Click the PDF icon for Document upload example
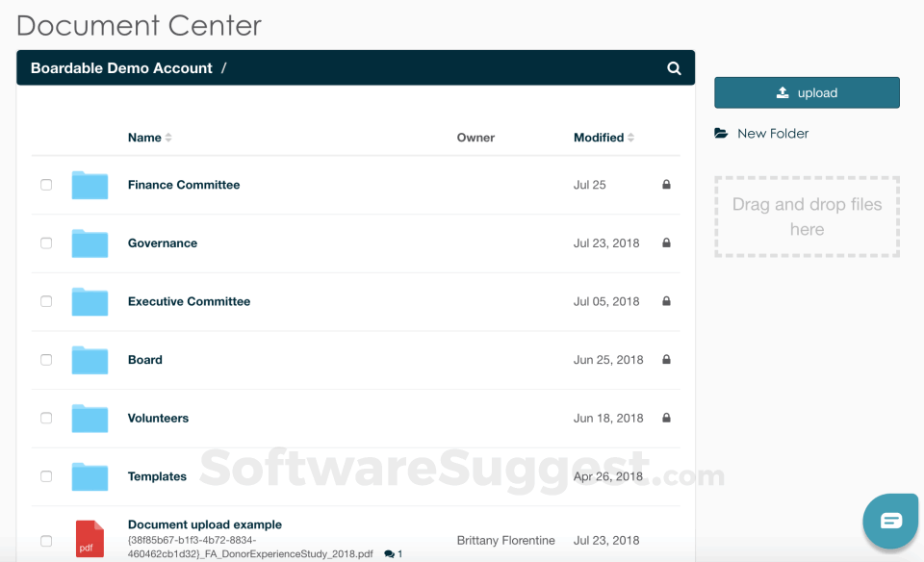The height and width of the screenshot is (562, 924). pos(90,539)
